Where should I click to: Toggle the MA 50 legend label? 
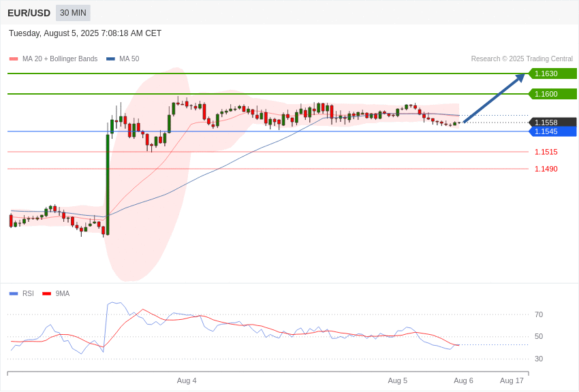[129, 59]
